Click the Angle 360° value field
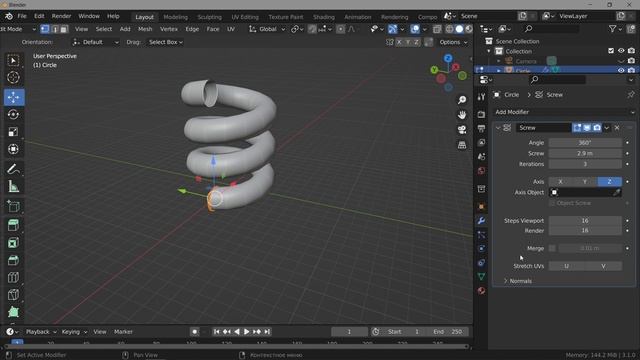640x360 pixels. pos(585,143)
